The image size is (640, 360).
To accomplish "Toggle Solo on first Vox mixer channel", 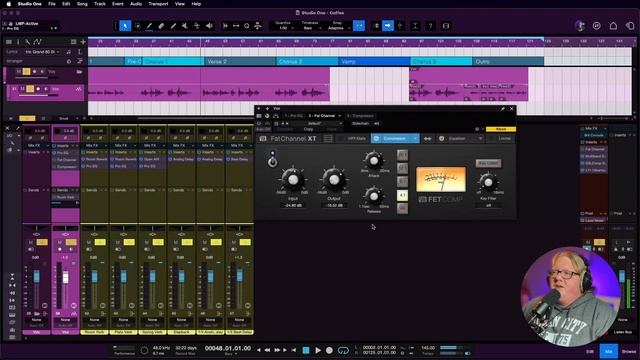I will tap(42, 242).
